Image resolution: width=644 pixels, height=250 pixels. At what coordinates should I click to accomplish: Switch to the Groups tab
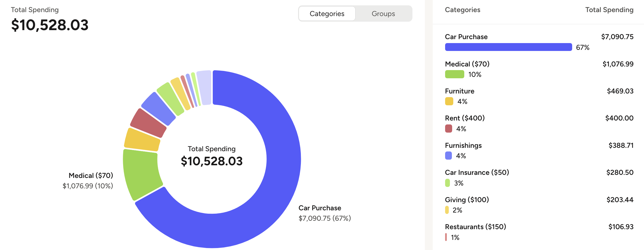383,14
